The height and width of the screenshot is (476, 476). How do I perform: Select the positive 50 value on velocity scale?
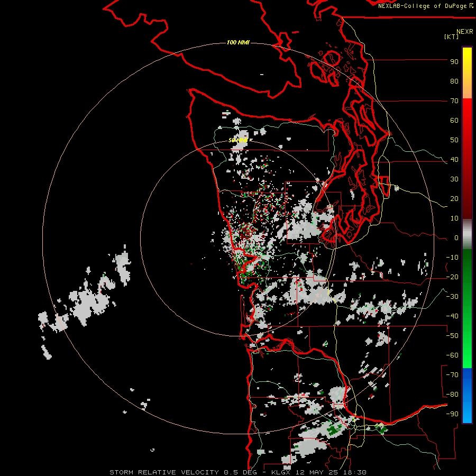[454, 140]
